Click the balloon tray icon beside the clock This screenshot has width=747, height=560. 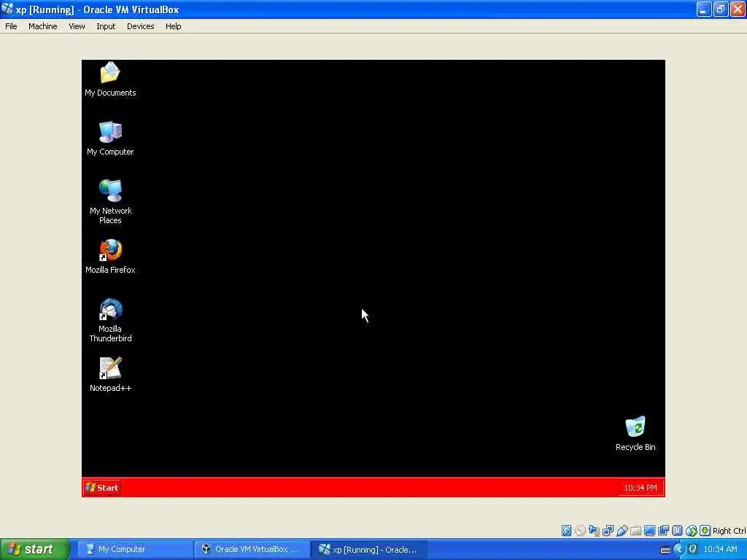point(693,550)
